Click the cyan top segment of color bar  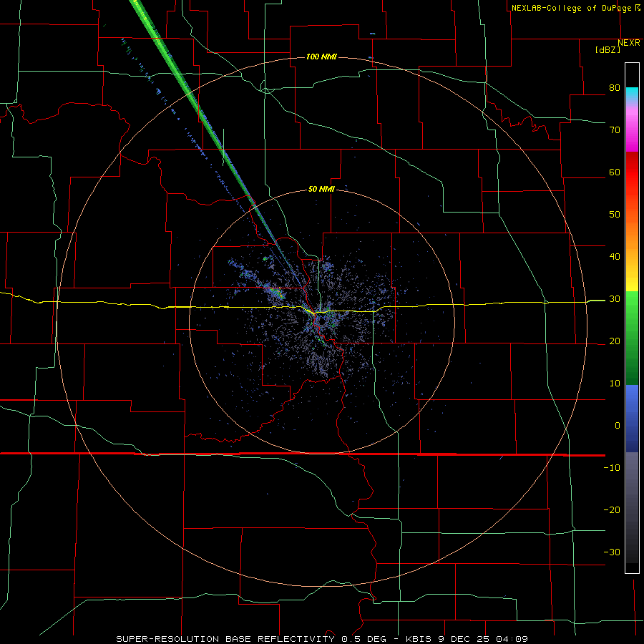[x=632, y=94]
